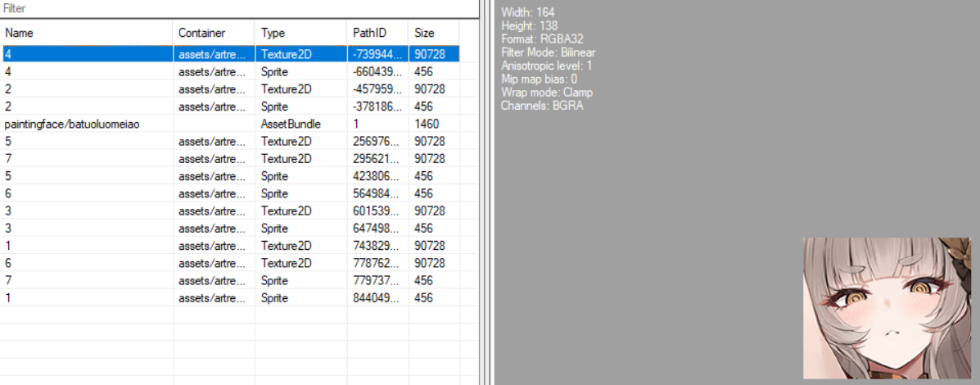Click the Filter text field
This screenshot has height=385, width=980.
coord(237,8)
